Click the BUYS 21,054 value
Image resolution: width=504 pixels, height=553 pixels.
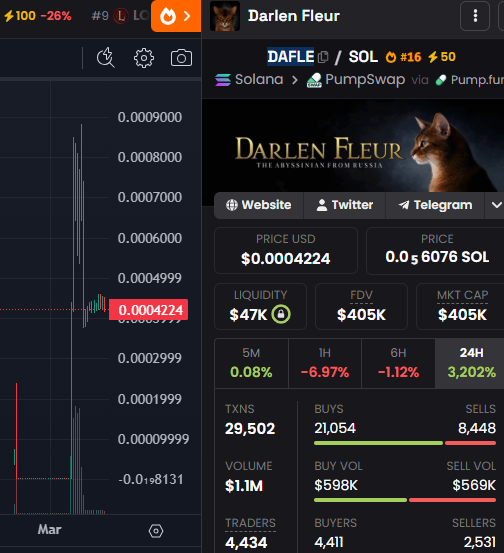(x=335, y=429)
